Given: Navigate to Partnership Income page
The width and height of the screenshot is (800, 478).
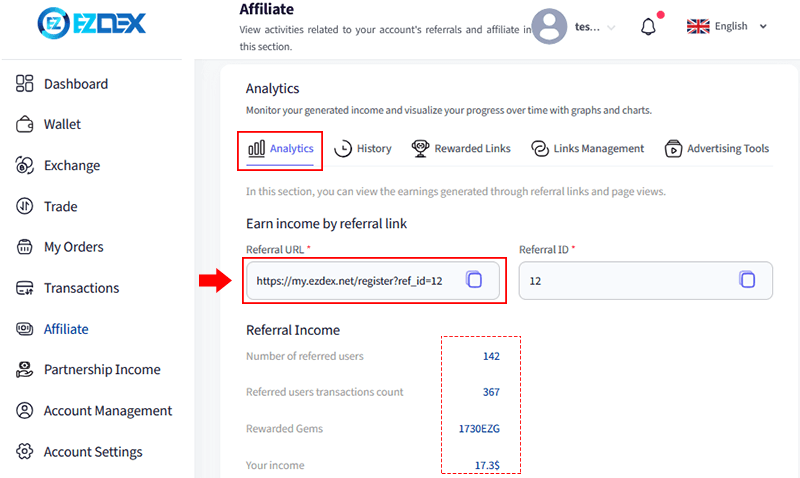Looking at the screenshot, I should coord(101,370).
